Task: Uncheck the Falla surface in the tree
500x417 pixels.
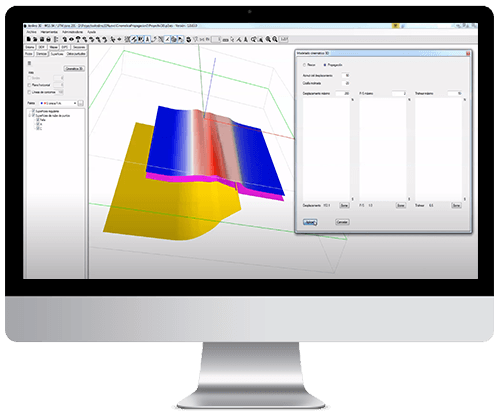Action: click(38, 120)
